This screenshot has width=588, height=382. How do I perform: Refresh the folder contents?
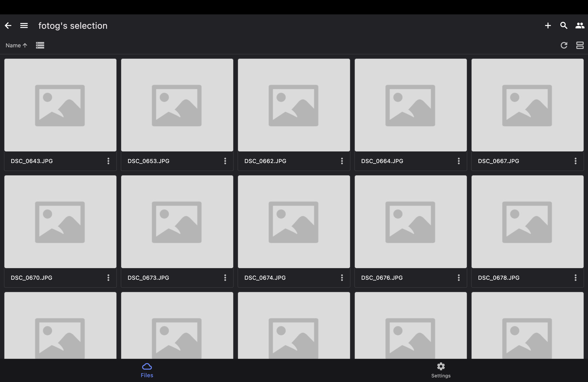[564, 45]
